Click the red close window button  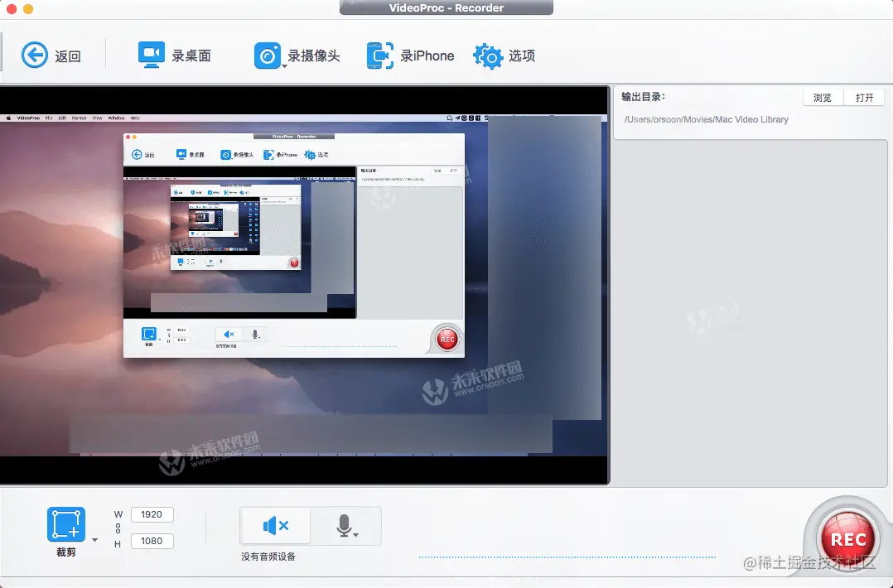pyautogui.click(x=12, y=8)
